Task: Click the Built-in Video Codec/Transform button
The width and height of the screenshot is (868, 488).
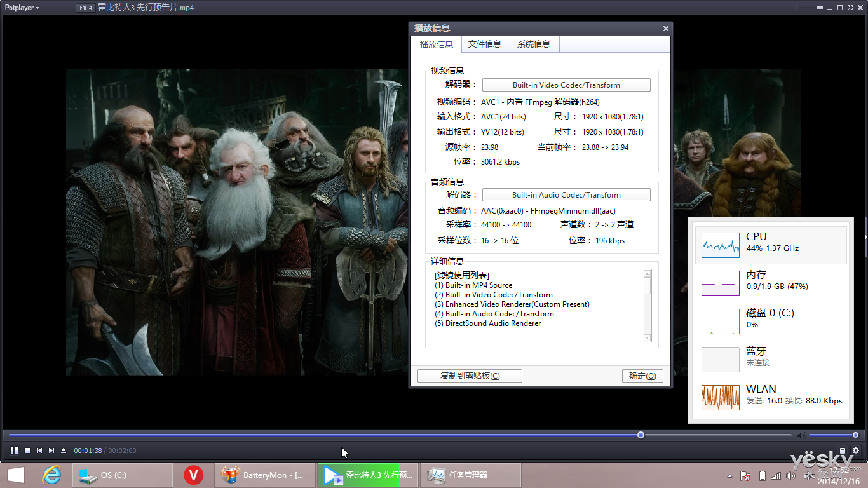Action: click(x=566, y=85)
